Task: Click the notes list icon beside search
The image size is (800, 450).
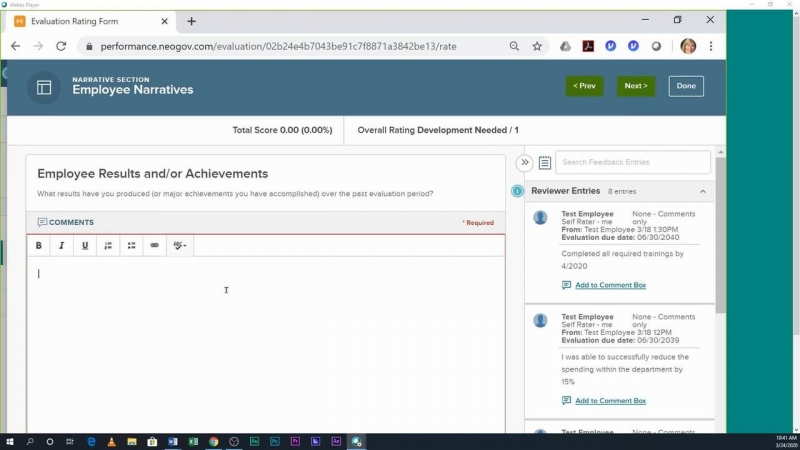Action: pos(545,162)
